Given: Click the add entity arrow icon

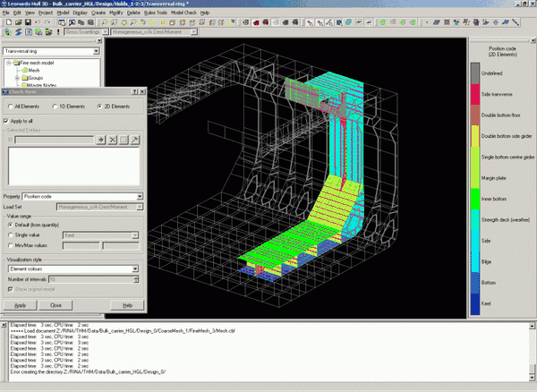Looking at the screenshot, I should [x=100, y=141].
